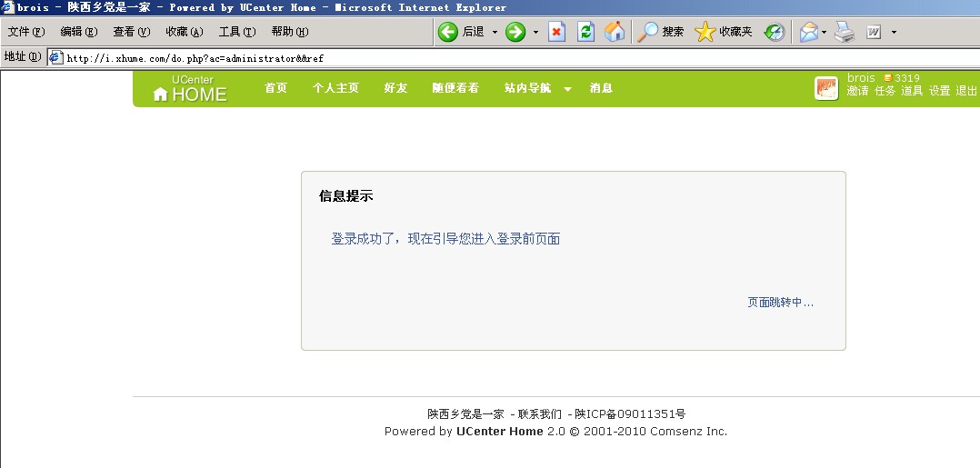Click the brois user avatar thumbnail
980x468 pixels.
(x=826, y=88)
